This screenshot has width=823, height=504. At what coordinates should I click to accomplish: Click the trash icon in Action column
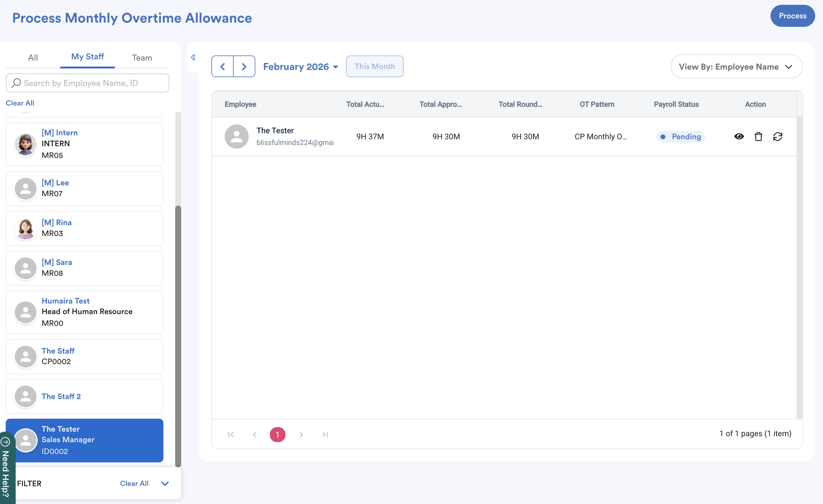(x=758, y=136)
